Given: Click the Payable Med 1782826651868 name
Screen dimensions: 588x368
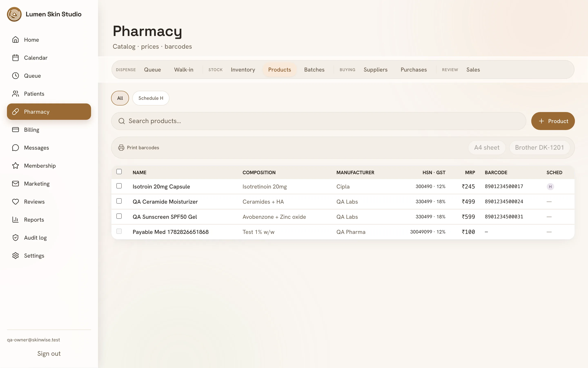Looking at the screenshot, I should pyautogui.click(x=170, y=232).
